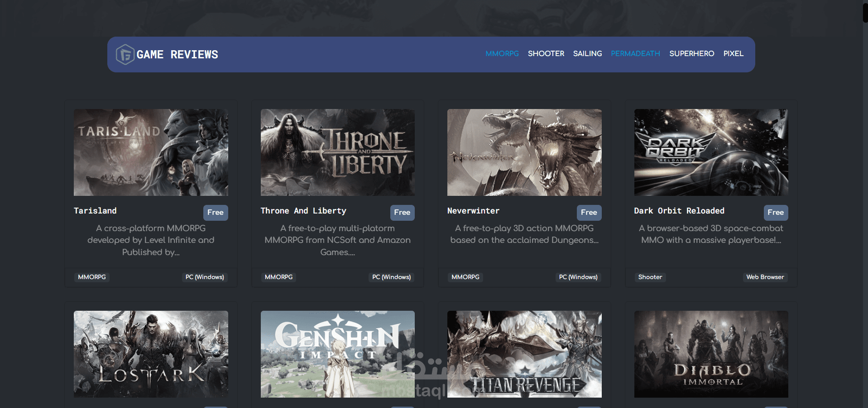Open the MMORPG category in navigation
Image resolution: width=868 pixels, height=408 pixels.
point(502,53)
